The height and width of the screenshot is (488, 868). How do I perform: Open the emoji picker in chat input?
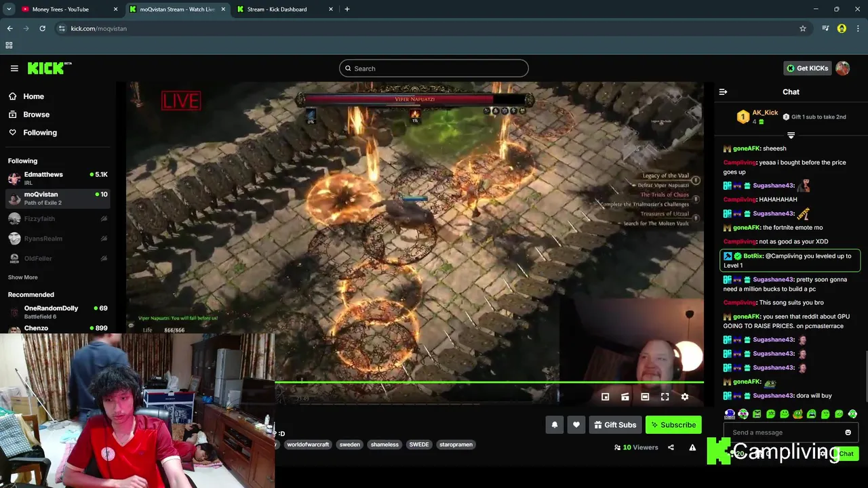pos(848,432)
